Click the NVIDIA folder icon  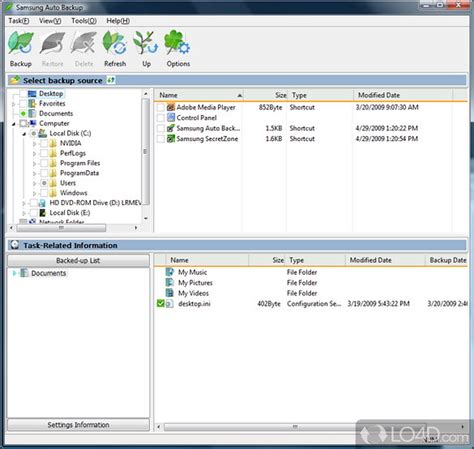[x=53, y=143]
